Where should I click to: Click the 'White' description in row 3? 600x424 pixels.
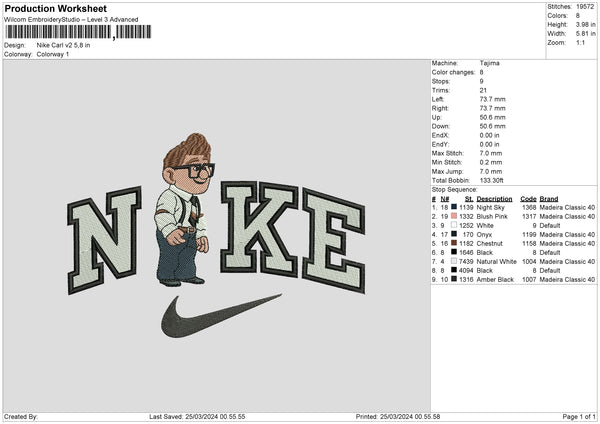click(x=485, y=225)
